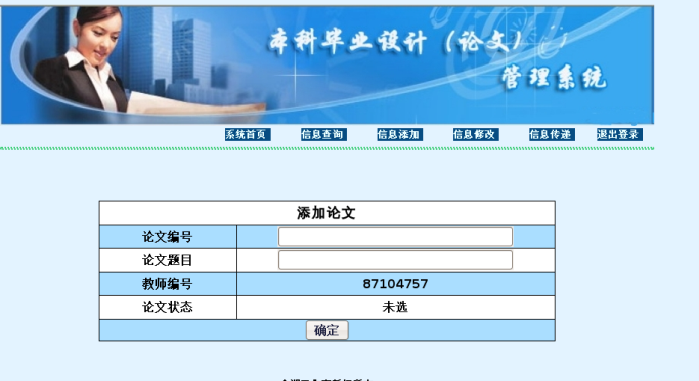Click the 确定 submit button
Viewport: 699px width, 381px height.
coord(327,330)
